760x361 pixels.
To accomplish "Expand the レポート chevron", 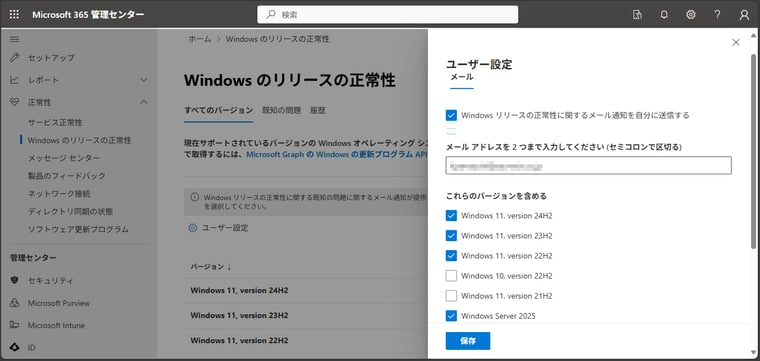I will pos(143,80).
